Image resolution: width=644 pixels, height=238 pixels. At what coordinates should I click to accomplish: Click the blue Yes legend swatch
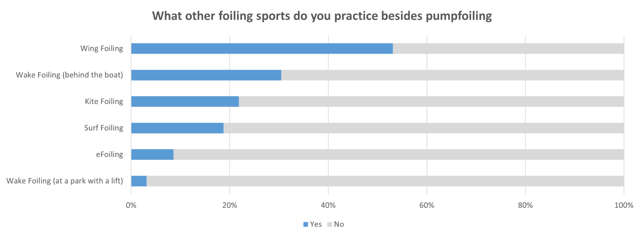tap(306, 224)
